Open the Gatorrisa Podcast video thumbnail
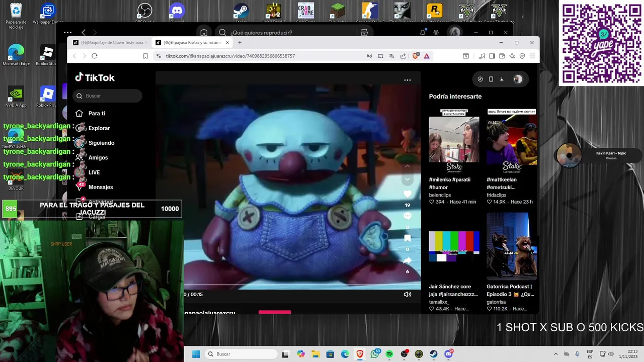This screenshot has width=644, height=362. (512, 246)
